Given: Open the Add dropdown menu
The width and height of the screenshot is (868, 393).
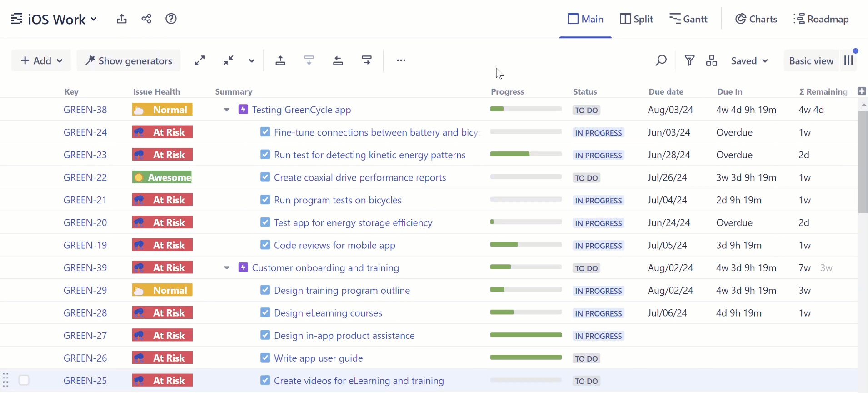Looking at the screenshot, I should [41, 60].
